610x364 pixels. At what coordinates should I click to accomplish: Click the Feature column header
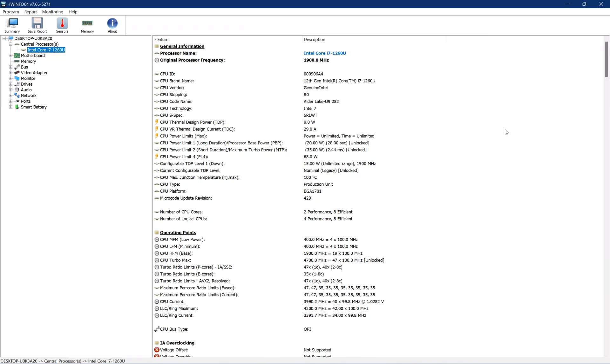pyautogui.click(x=227, y=39)
